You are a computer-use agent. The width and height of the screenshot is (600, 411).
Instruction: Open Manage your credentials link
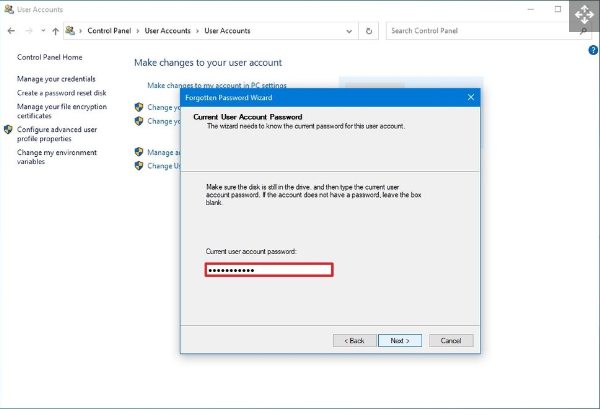click(56, 79)
